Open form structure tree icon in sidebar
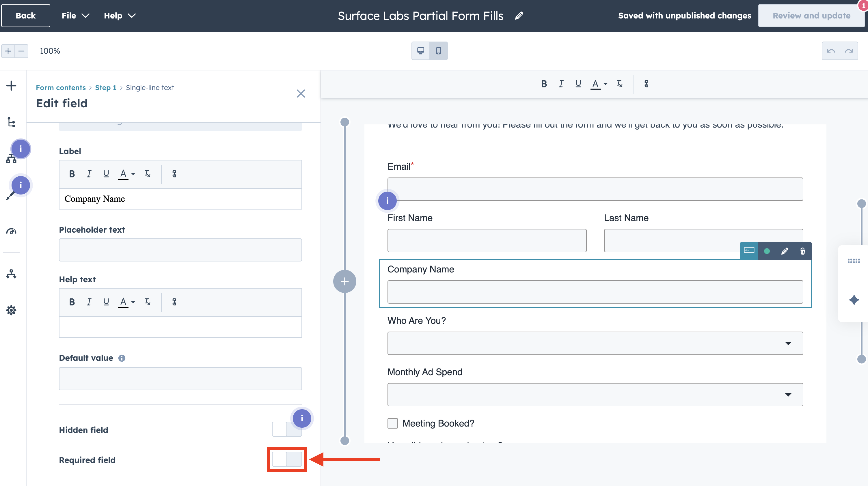This screenshot has height=486, width=868. [11, 122]
